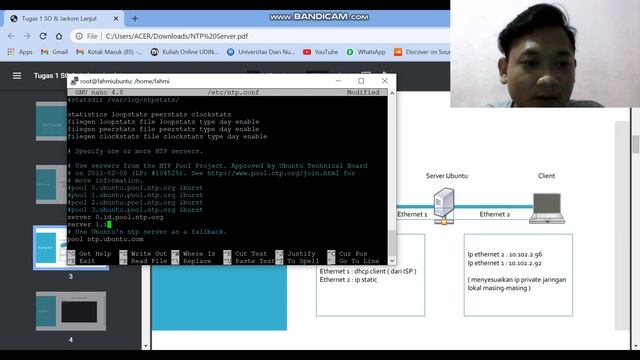Viewport: 640px width, 360px height.
Task: Minimize the root@fahmiubuntu terminal window
Action: tap(338, 81)
